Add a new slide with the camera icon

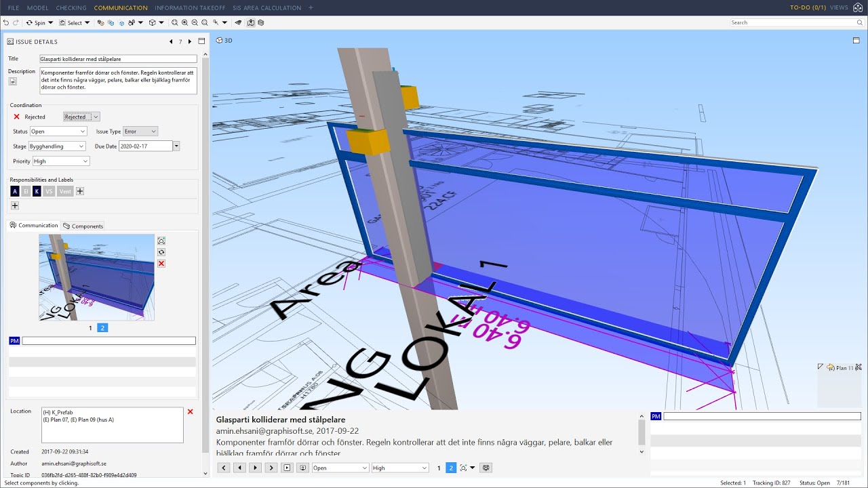[161, 241]
